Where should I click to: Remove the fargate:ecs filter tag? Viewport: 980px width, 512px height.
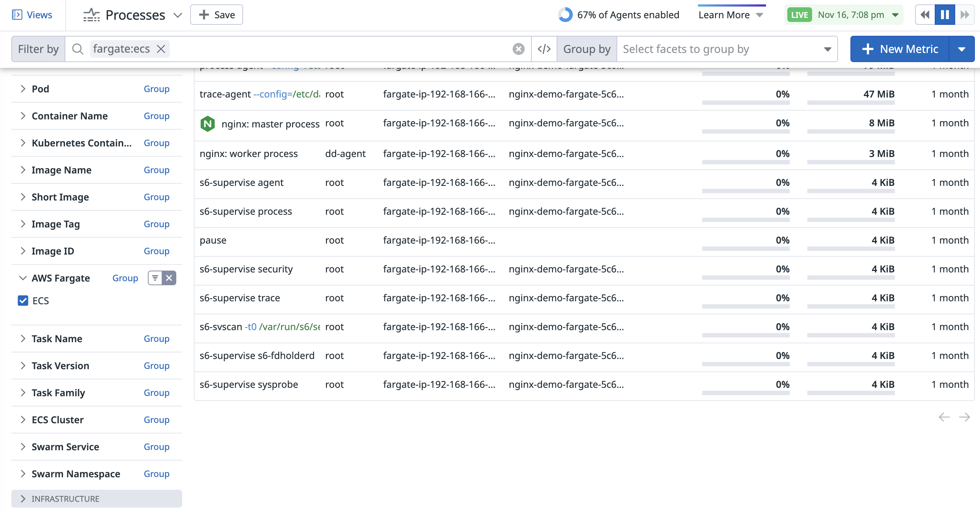pos(161,49)
